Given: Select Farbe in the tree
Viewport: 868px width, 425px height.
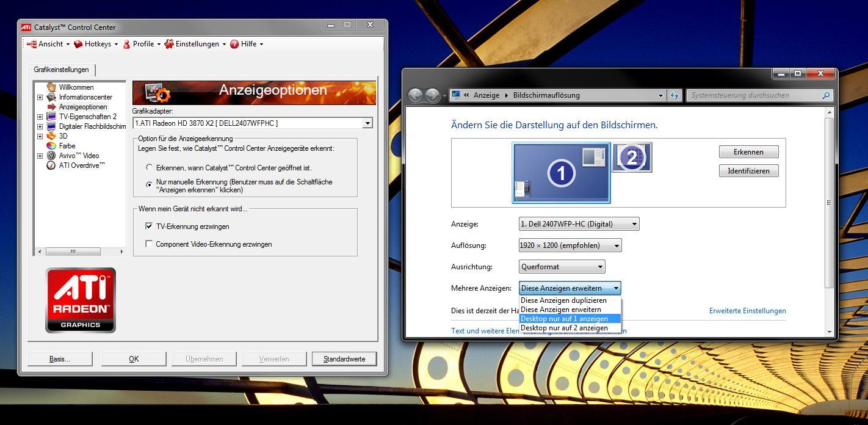Looking at the screenshot, I should point(67,146).
